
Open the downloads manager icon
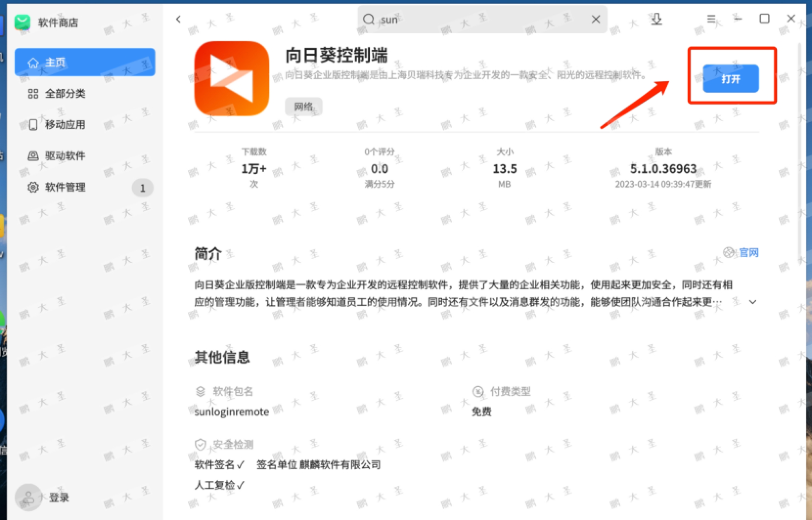(x=656, y=19)
